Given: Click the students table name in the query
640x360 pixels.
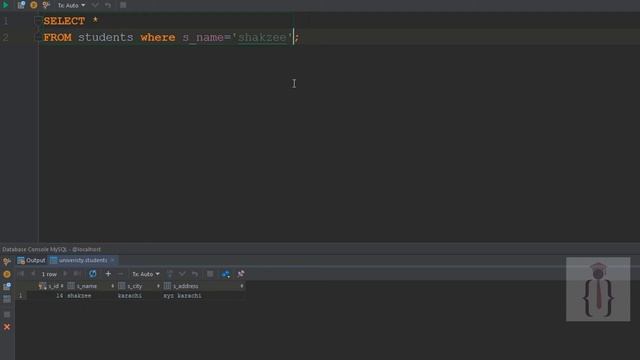Looking at the screenshot, I should [x=105, y=38].
